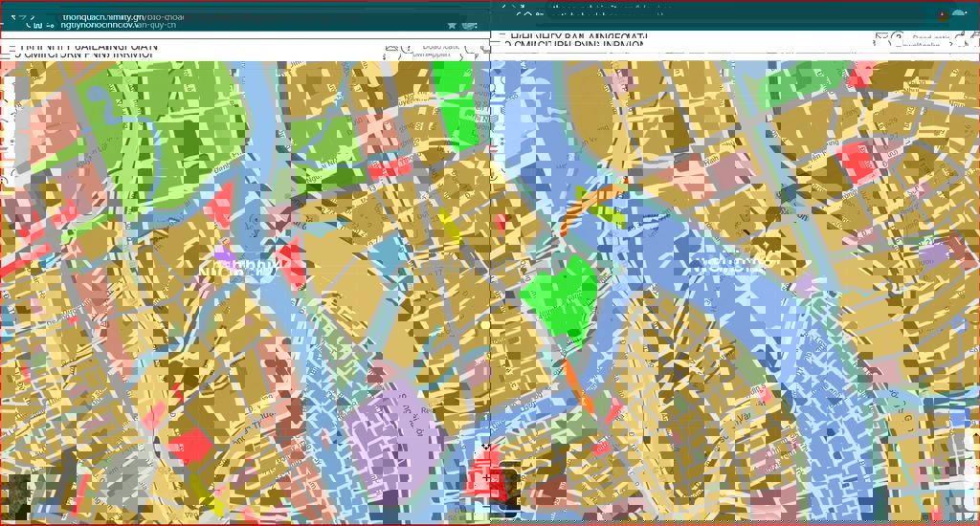Select the large purple zone on left map
The width and height of the screenshot is (980, 526).
392,442
